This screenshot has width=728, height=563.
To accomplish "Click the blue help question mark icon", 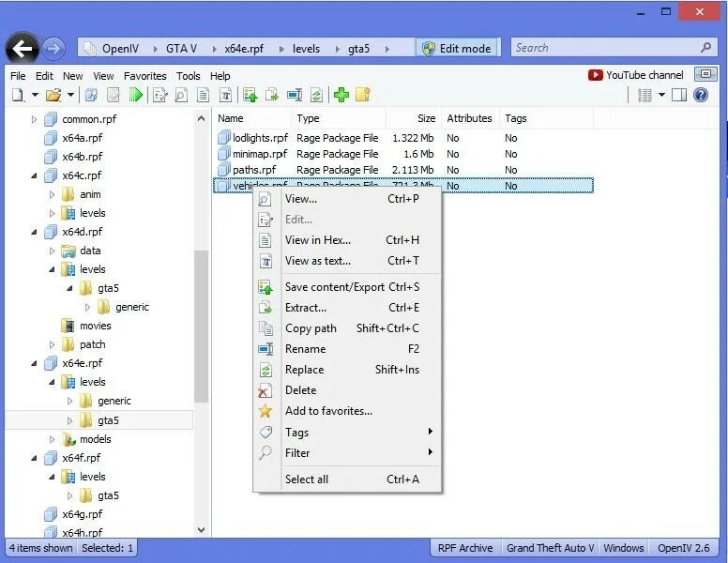I will 701,95.
